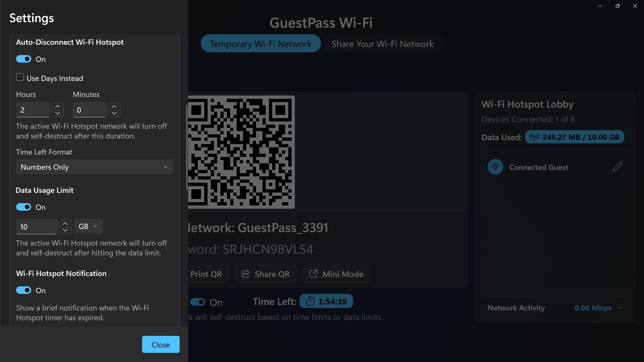Turn off Auto-Disconnect Wi-Fi Hotspot toggle
The image size is (644, 362).
click(24, 59)
